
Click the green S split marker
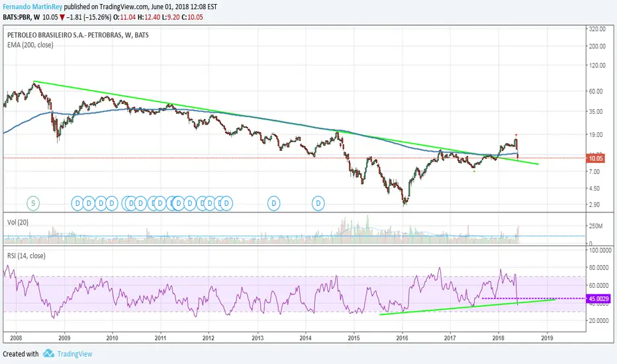[x=33, y=203]
